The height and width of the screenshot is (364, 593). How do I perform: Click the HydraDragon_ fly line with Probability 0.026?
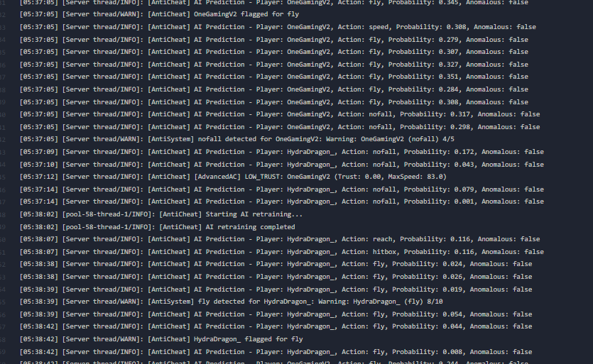coord(276,277)
